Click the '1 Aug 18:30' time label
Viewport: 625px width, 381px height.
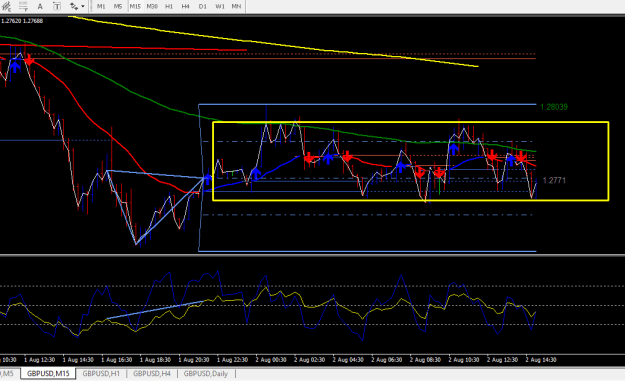point(155,360)
